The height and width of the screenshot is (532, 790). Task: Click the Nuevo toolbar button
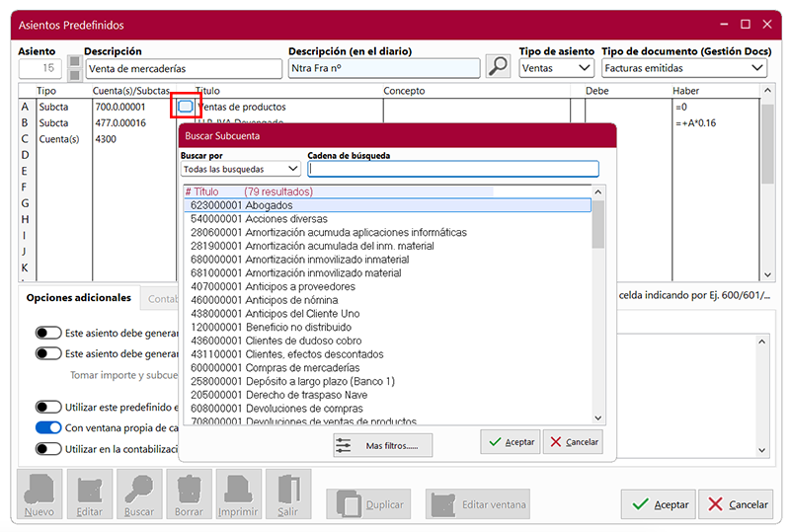pyautogui.click(x=39, y=494)
